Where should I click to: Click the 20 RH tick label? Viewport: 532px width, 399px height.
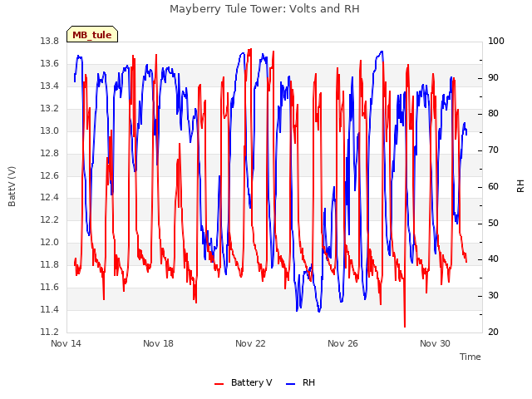pos(493,332)
